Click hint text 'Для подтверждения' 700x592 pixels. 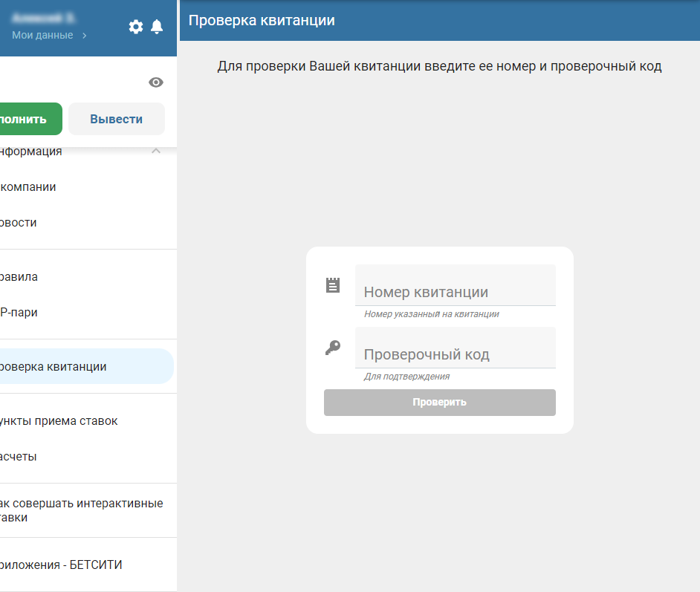pyautogui.click(x=406, y=377)
